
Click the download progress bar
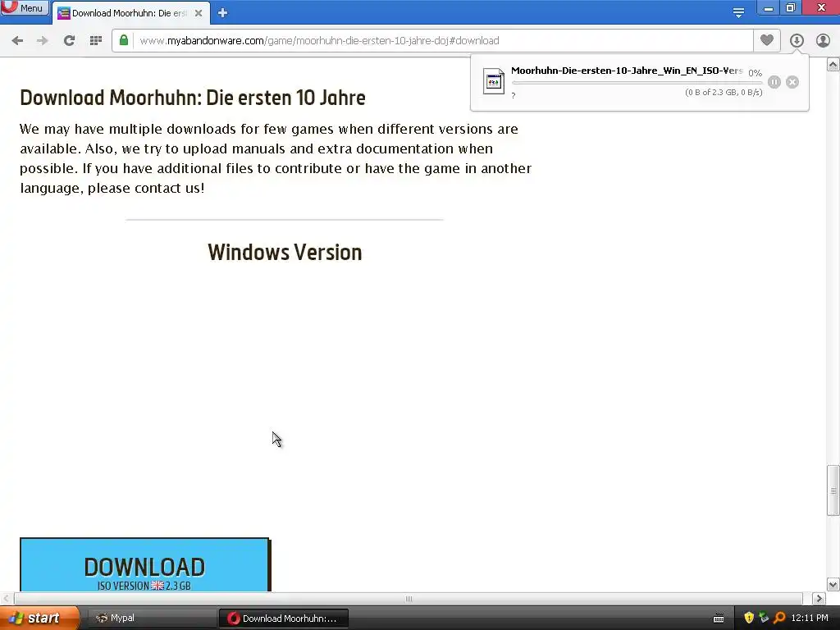(x=637, y=83)
